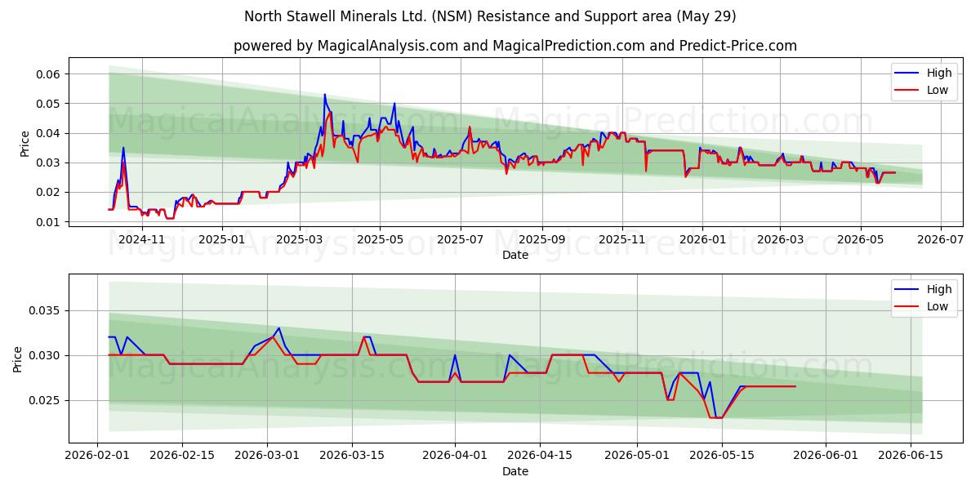Click the '2025-05' x-axis tick label

pyautogui.click(x=380, y=240)
